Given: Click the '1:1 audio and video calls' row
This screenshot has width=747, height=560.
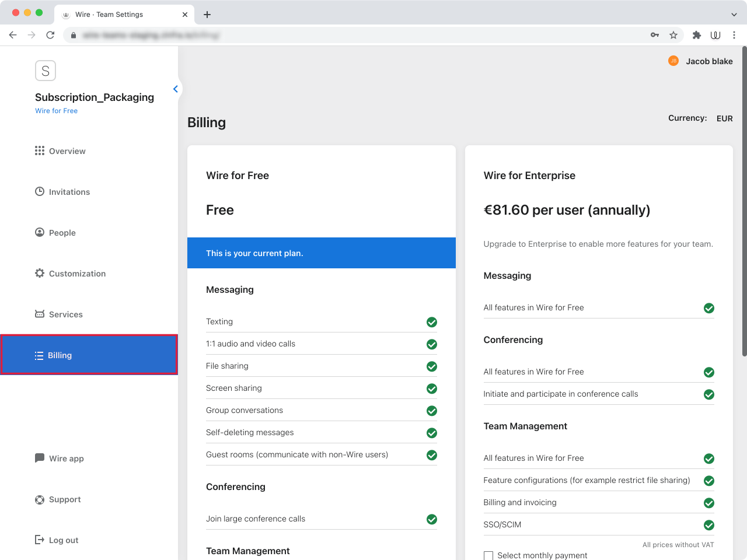Looking at the screenshot, I should pos(322,344).
